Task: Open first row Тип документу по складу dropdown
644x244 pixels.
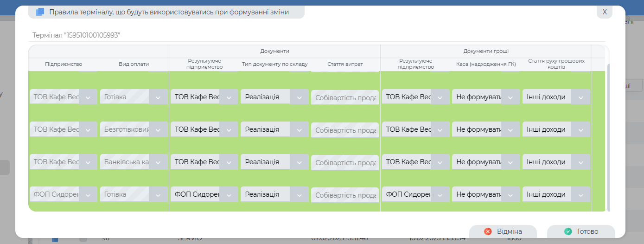Action: click(299, 97)
